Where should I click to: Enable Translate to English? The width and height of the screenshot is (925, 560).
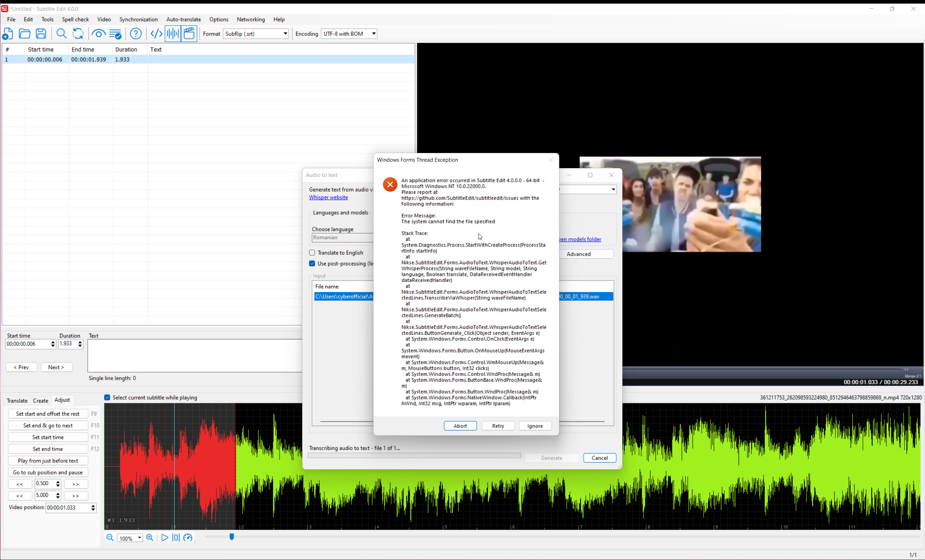(x=312, y=252)
